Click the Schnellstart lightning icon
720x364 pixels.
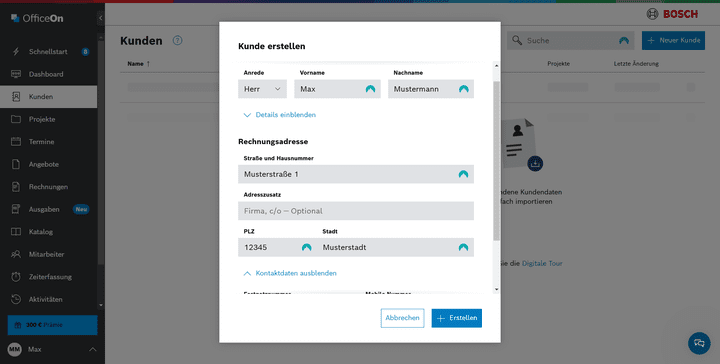pos(16,51)
